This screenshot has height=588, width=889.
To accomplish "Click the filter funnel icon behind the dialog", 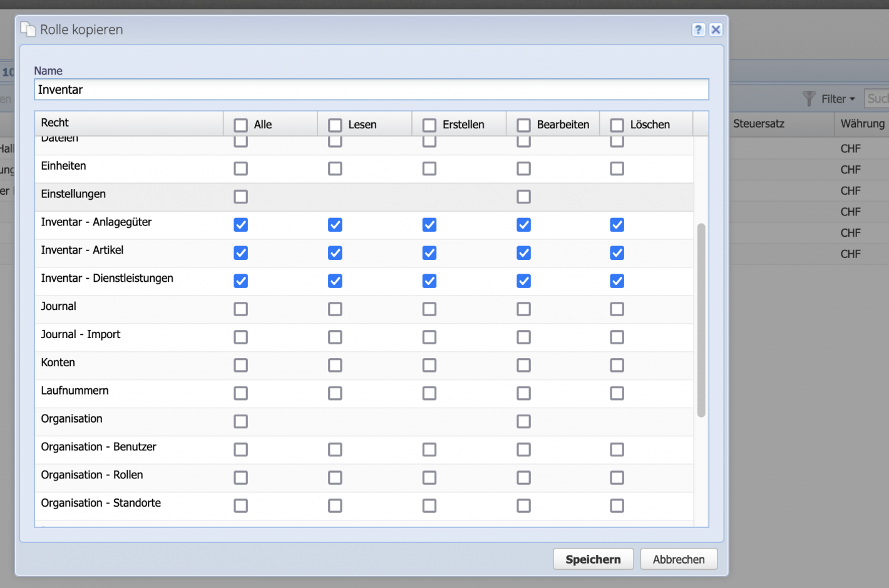I will (x=810, y=98).
